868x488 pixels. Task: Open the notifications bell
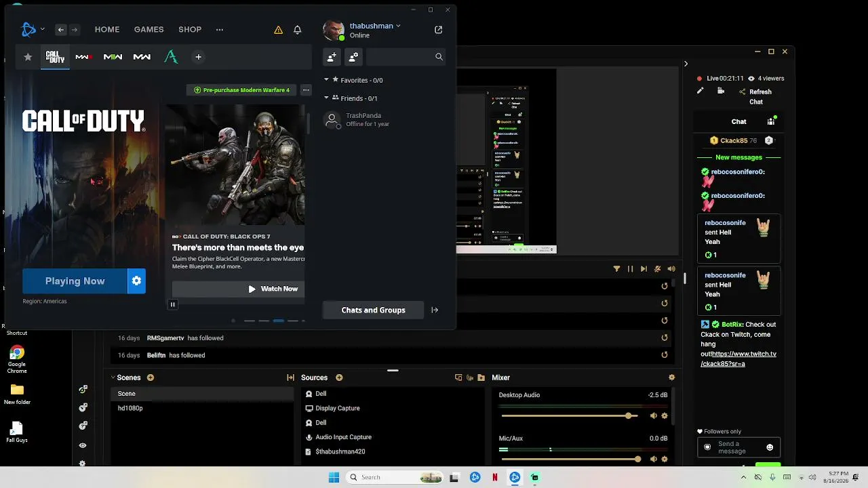(297, 30)
